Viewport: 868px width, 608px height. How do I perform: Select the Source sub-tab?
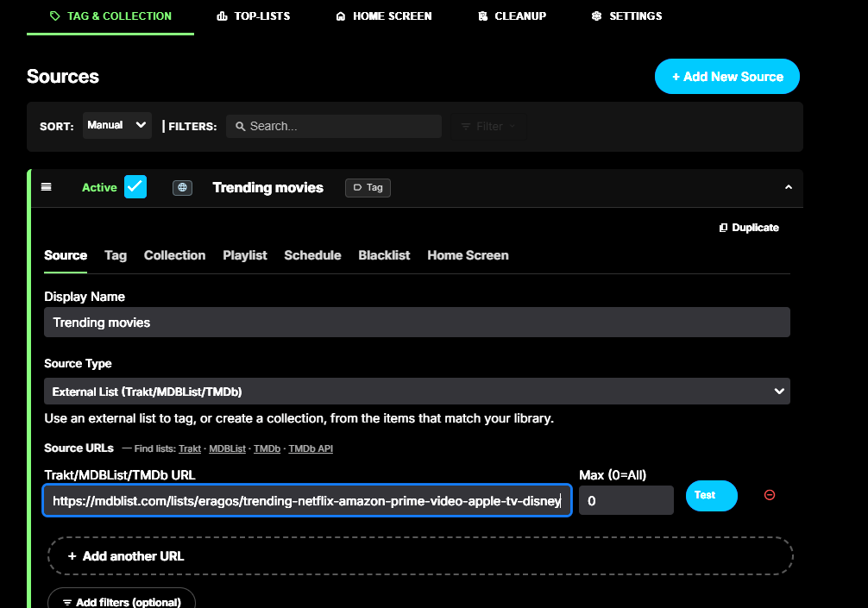coord(66,255)
